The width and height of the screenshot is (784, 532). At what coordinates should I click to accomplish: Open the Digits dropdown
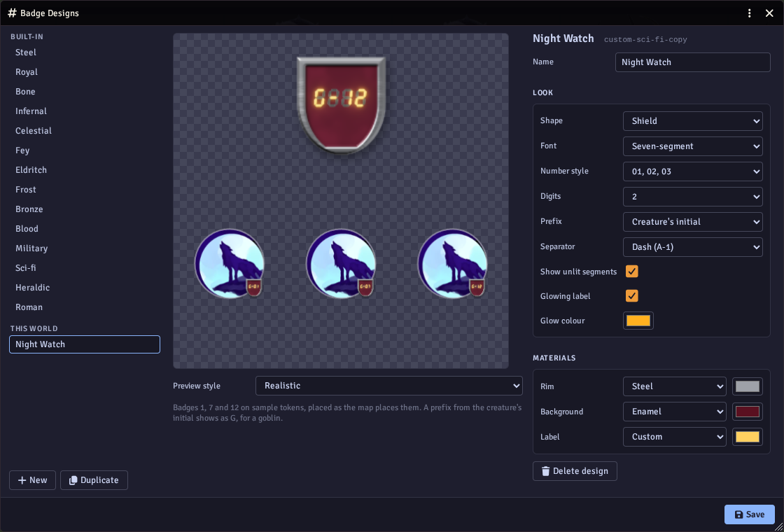click(692, 197)
